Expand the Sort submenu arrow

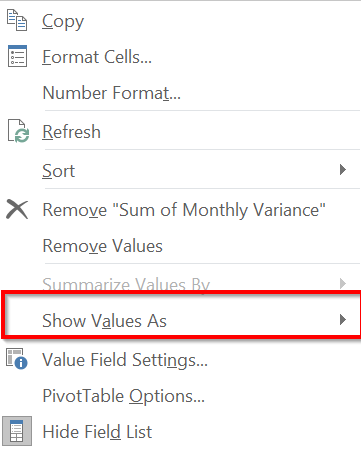(x=343, y=170)
